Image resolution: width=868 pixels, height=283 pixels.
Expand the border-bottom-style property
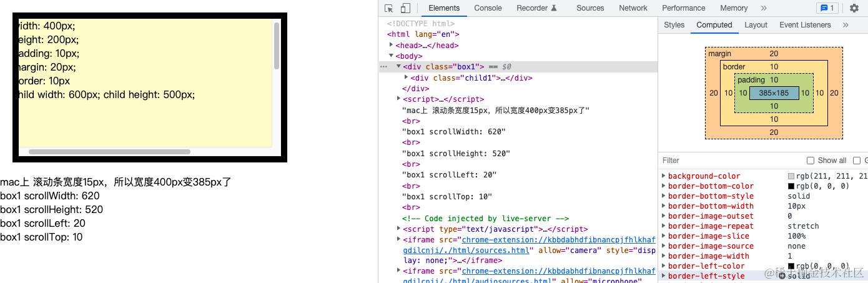coord(664,196)
